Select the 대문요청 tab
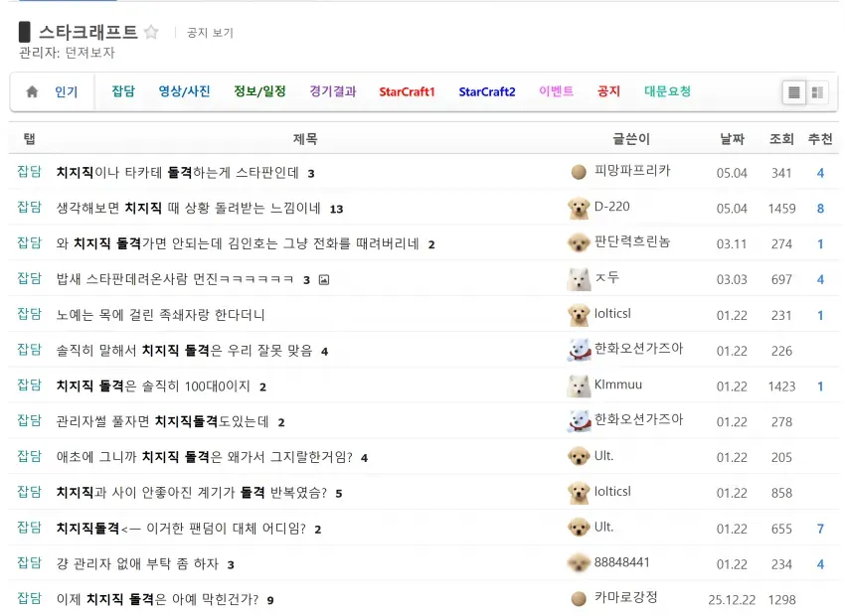 click(x=668, y=91)
